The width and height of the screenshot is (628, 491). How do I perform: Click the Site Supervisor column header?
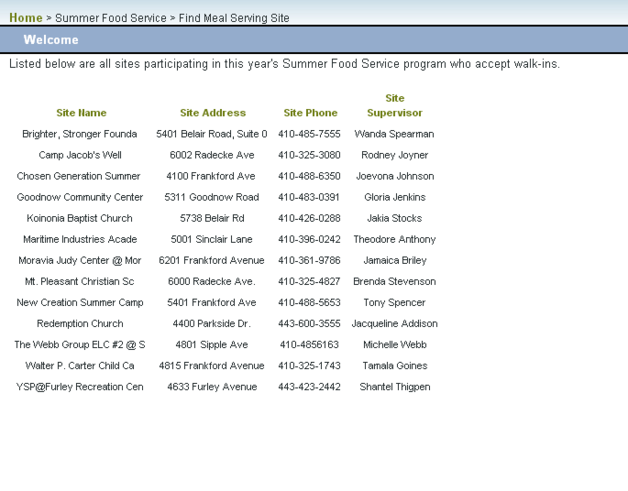tap(394, 106)
